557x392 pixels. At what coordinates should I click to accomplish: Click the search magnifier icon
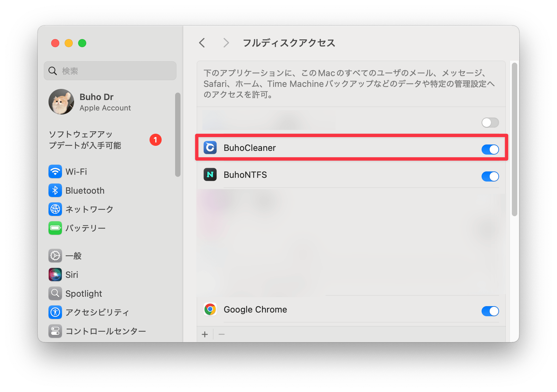(53, 71)
